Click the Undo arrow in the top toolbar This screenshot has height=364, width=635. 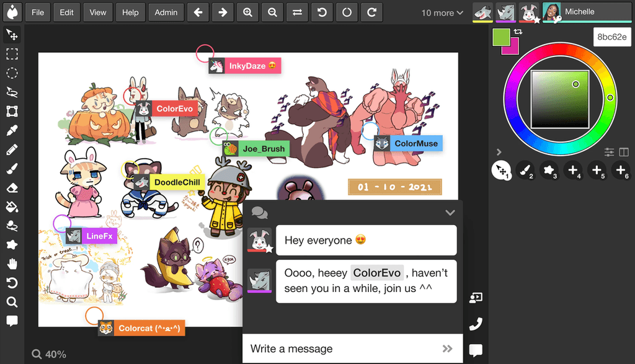[x=322, y=12]
